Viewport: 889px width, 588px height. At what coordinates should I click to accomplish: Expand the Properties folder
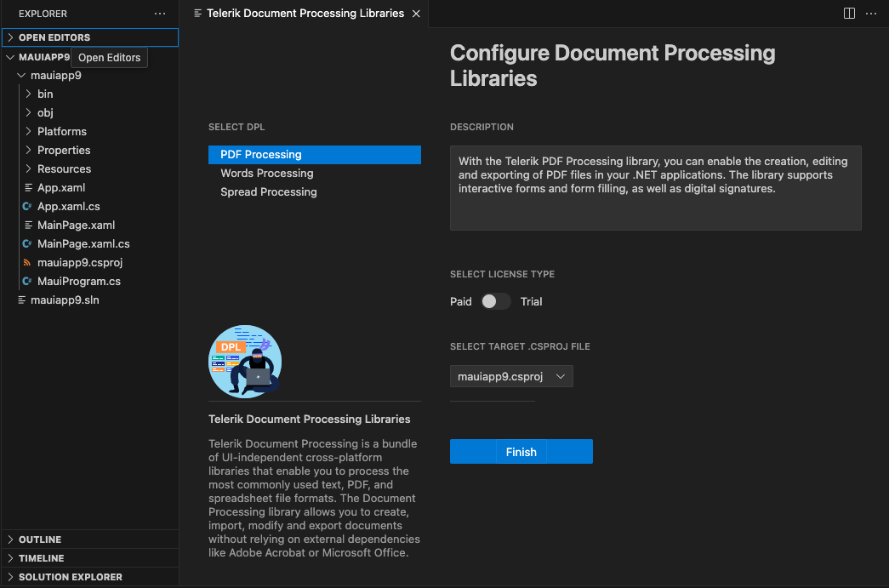(x=28, y=151)
